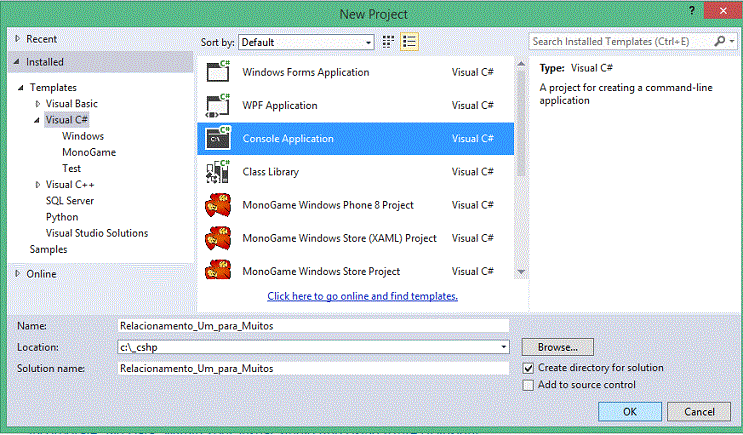Click the Browse... button

click(558, 347)
